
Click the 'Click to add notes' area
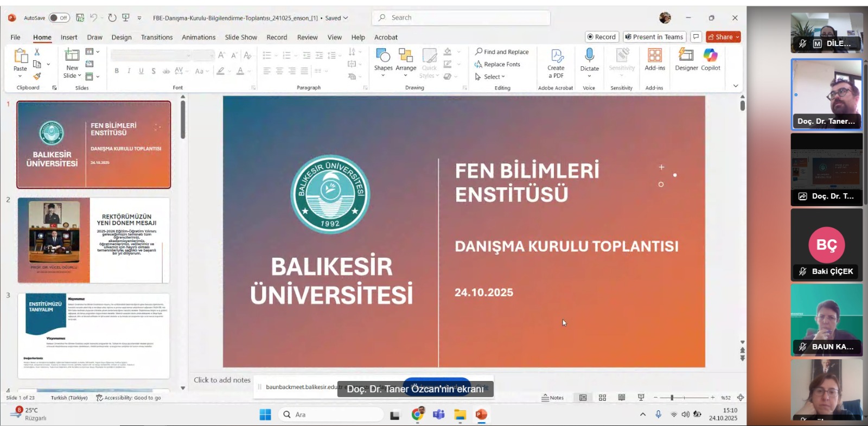pos(222,380)
